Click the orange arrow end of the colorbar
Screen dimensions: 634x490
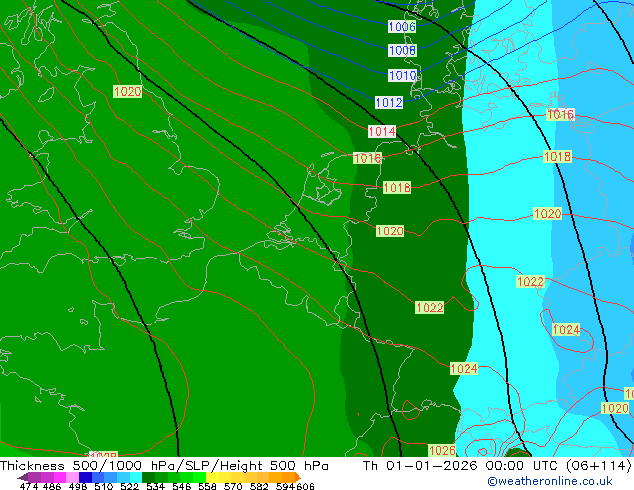(x=298, y=477)
